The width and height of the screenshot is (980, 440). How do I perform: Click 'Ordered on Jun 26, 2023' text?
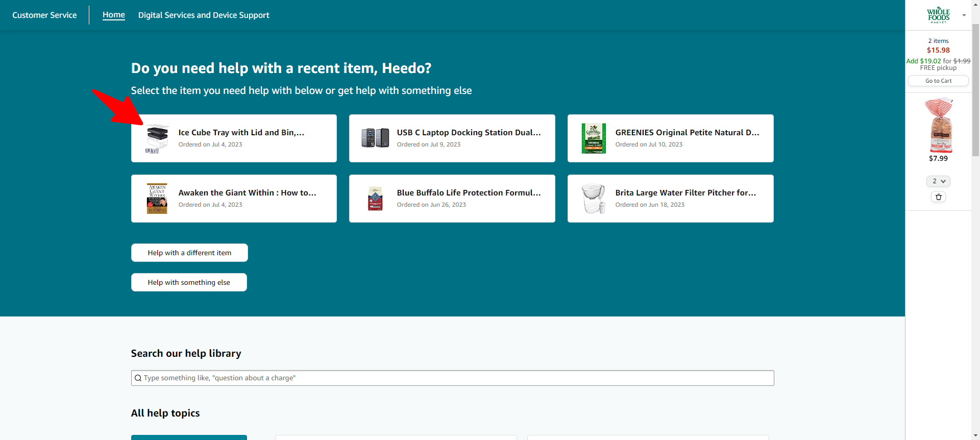431,205
